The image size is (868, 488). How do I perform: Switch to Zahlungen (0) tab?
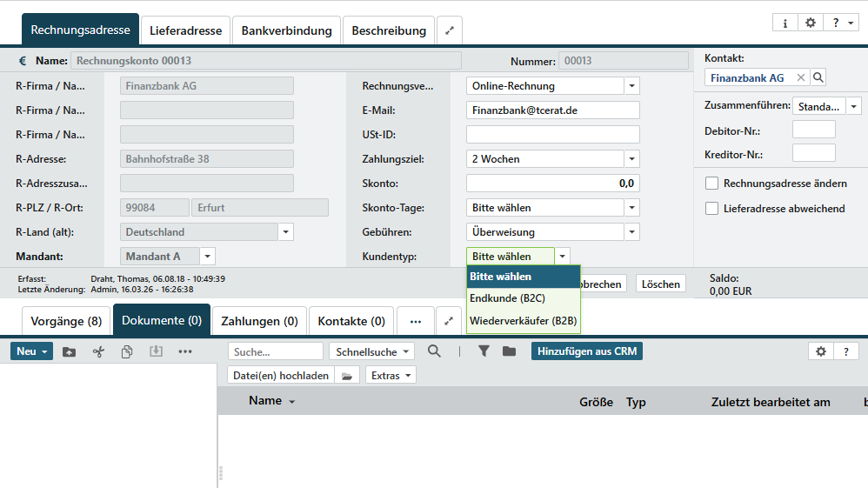pyautogui.click(x=260, y=321)
